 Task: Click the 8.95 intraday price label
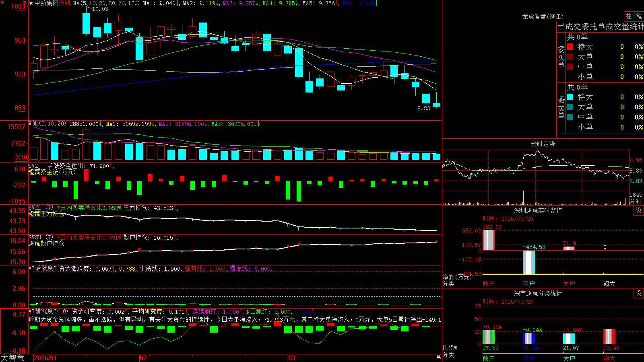pyautogui.click(x=636, y=160)
